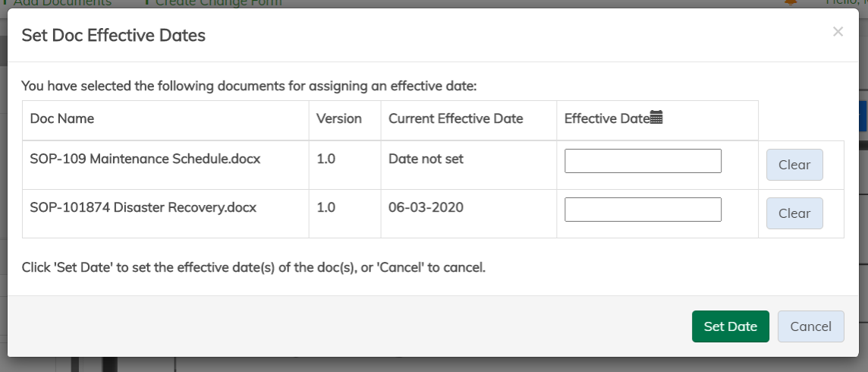Click the Version column header
868x372 pixels.
pyautogui.click(x=338, y=119)
